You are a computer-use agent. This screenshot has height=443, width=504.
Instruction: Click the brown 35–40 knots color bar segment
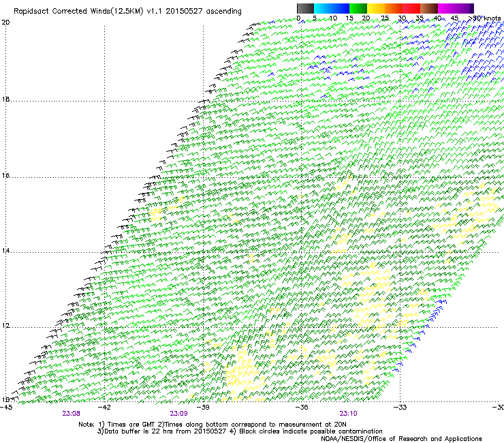click(x=429, y=8)
